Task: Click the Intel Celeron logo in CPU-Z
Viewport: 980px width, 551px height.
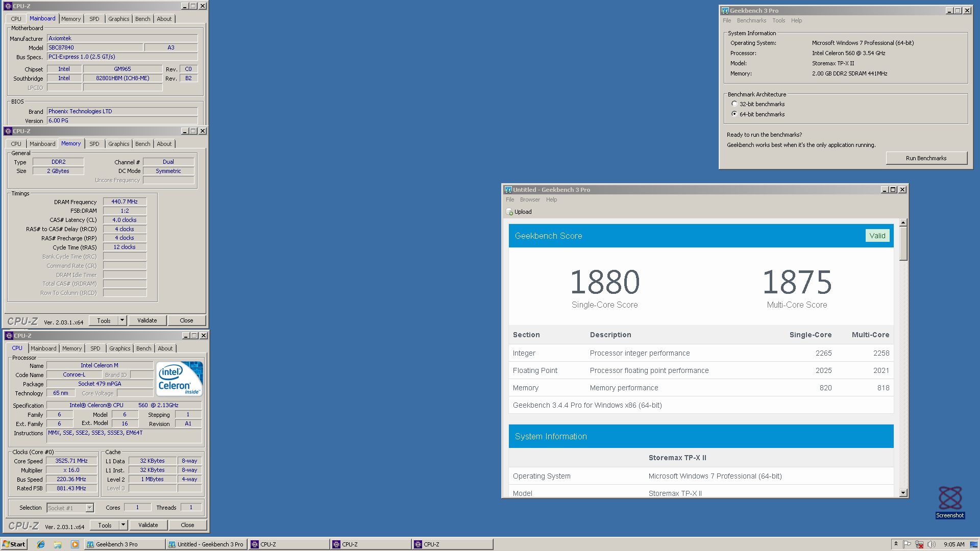Action: pyautogui.click(x=179, y=379)
